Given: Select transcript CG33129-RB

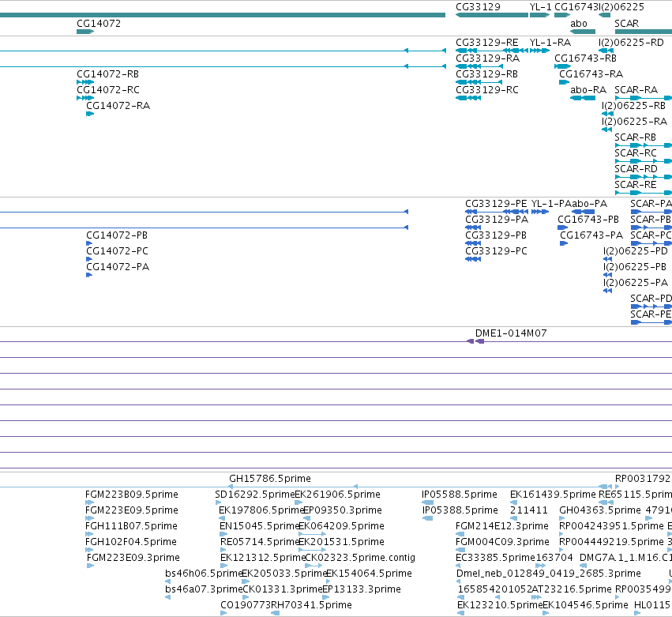Looking at the screenshot, I should click(479, 82).
